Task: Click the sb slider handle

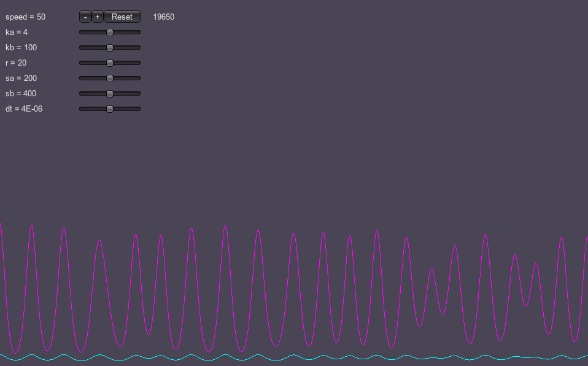Action: [110, 94]
